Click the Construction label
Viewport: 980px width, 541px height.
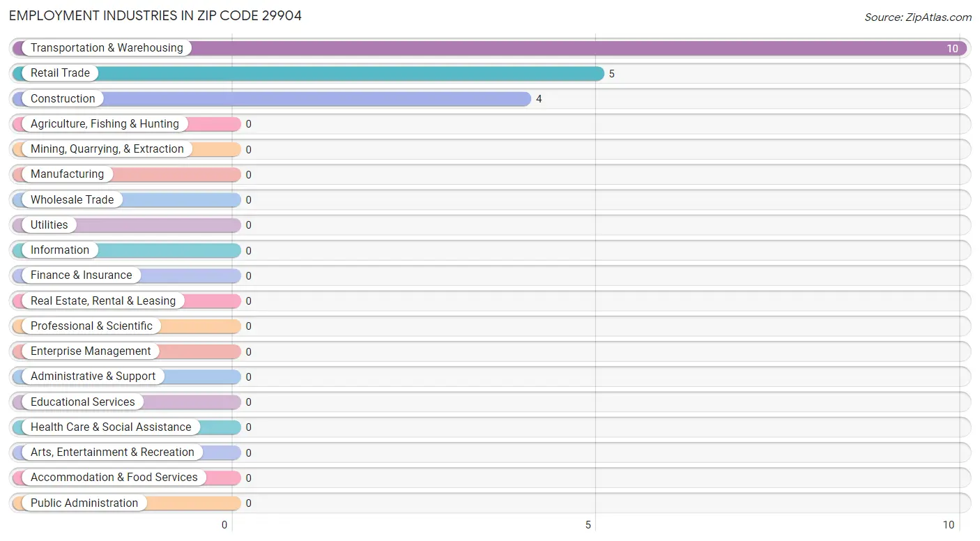(63, 98)
